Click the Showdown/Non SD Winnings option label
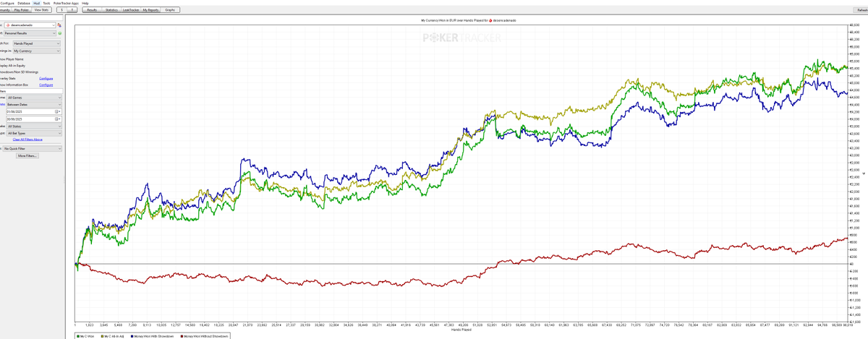The width and height of the screenshot is (868, 339). (19, 72)
